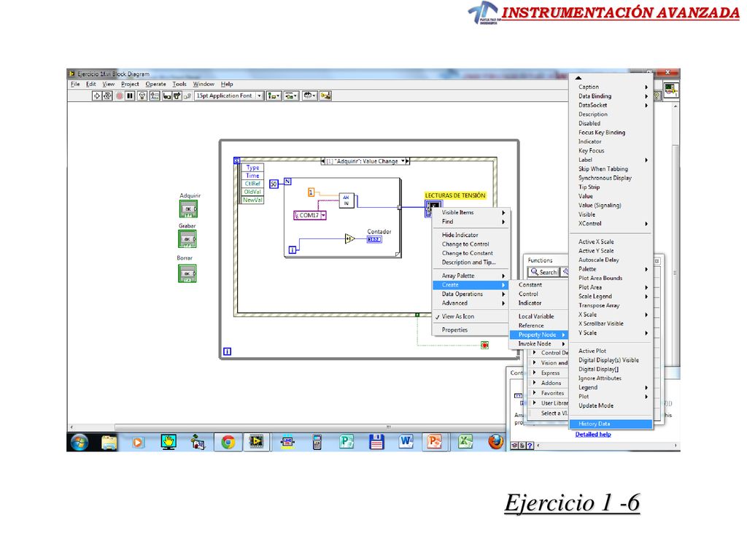Expand the Array Palette submenu
This screenshot has height=560, width=747.
point(471,276)
